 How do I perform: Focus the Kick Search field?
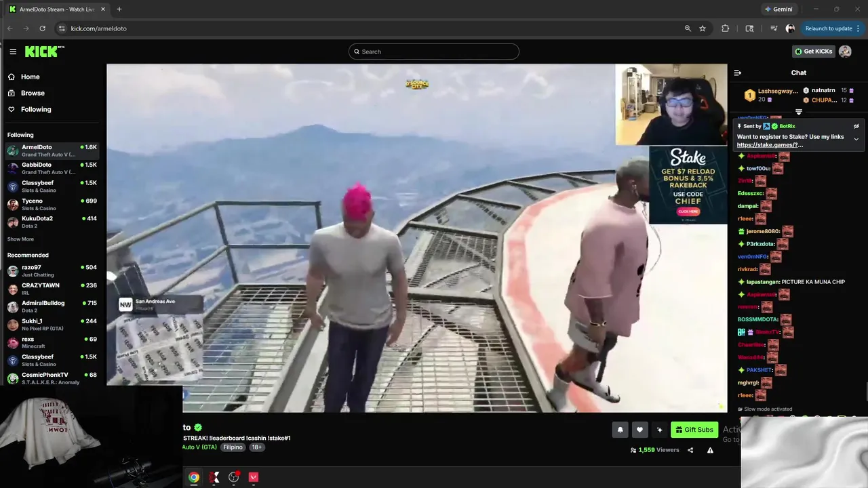click(x=434, y=52)
